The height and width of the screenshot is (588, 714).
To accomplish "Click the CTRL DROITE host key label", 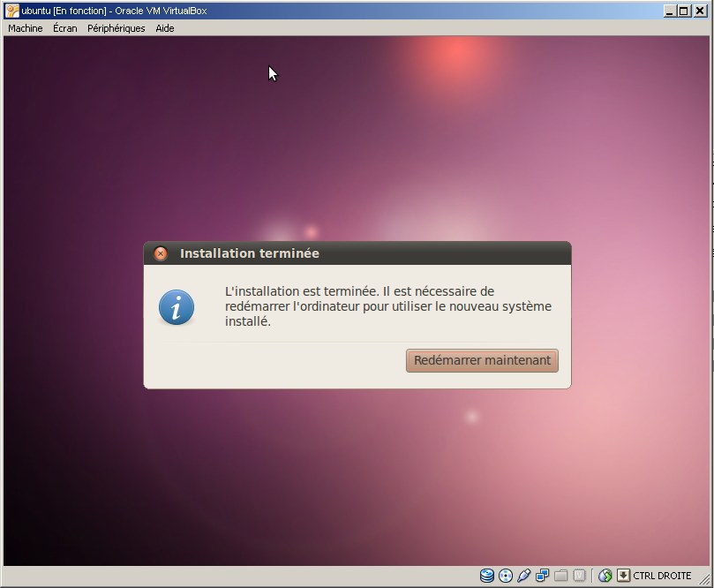I will click(x=662, y=576).
